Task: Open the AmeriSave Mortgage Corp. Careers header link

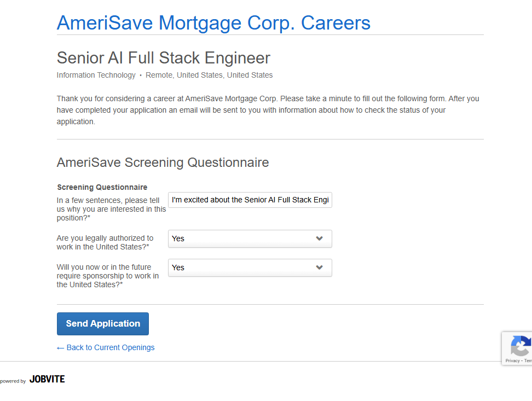Action: coord(213,23)
